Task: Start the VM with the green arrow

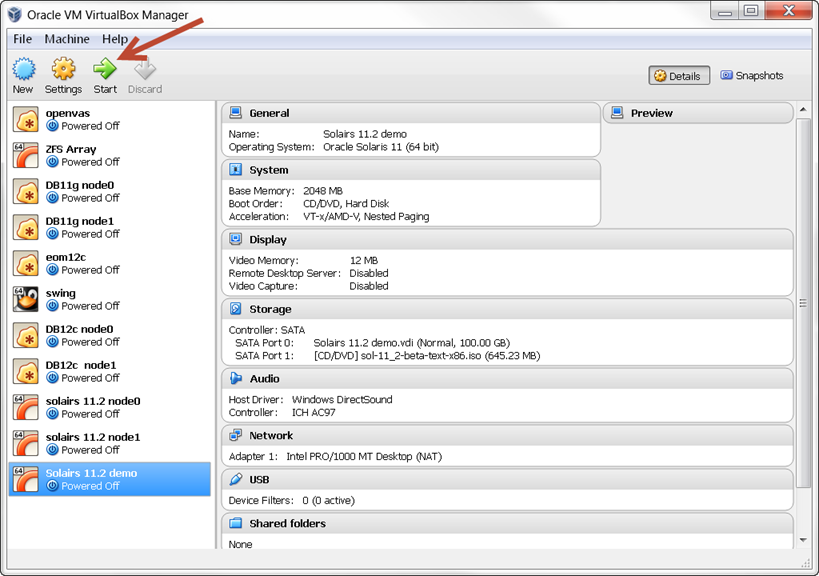Action: click(104, 69)
